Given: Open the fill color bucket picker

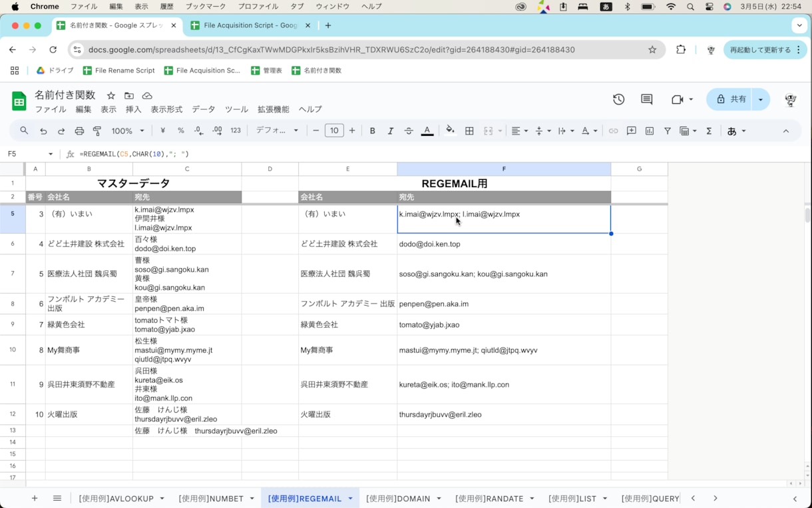Looking at the screenshot, I should click(x=451, y=131).
